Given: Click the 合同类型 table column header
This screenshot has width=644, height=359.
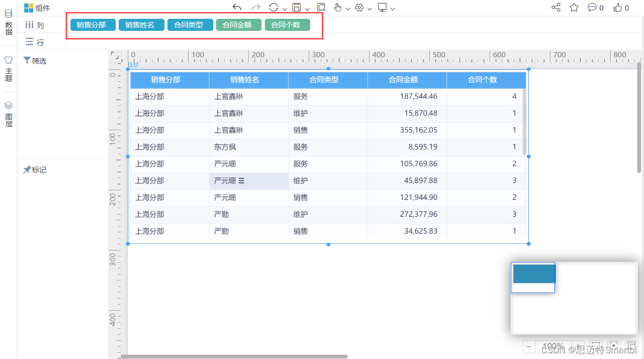Looking at the screenshot, I should tap(328, 80).
